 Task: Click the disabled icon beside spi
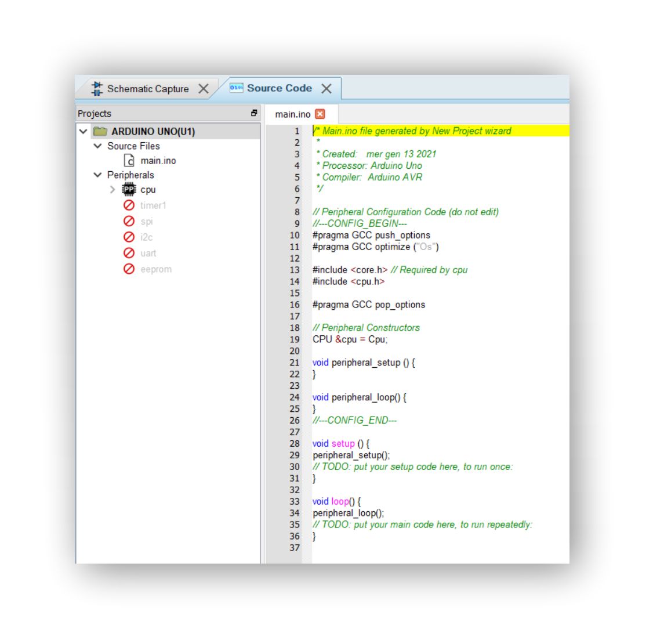(x=129, y=221)
